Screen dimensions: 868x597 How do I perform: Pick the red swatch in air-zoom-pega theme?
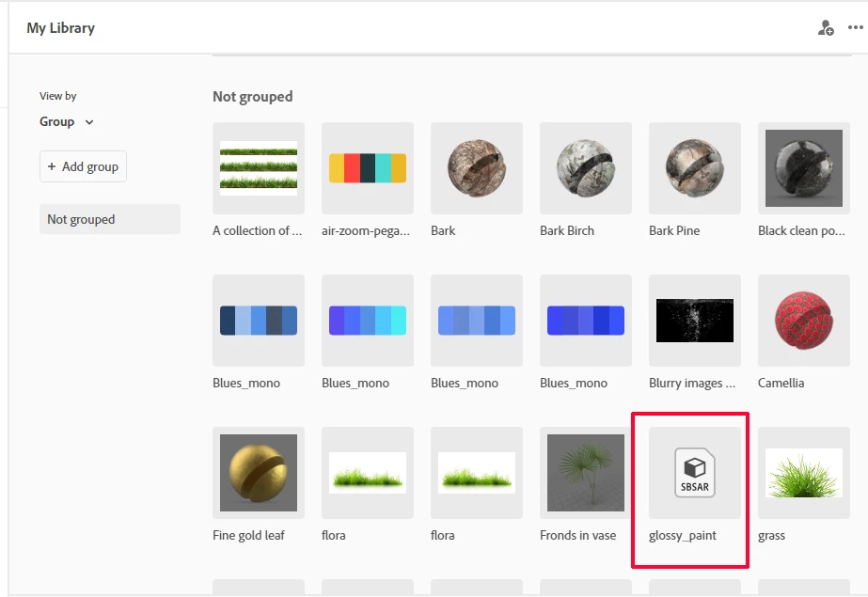(352, 168)
